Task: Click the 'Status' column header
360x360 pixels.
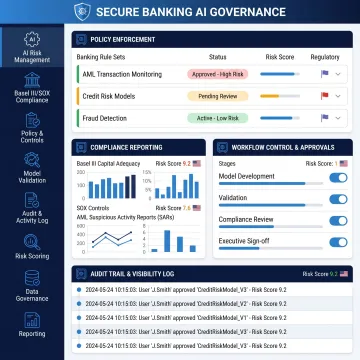Action: (218, 57)
